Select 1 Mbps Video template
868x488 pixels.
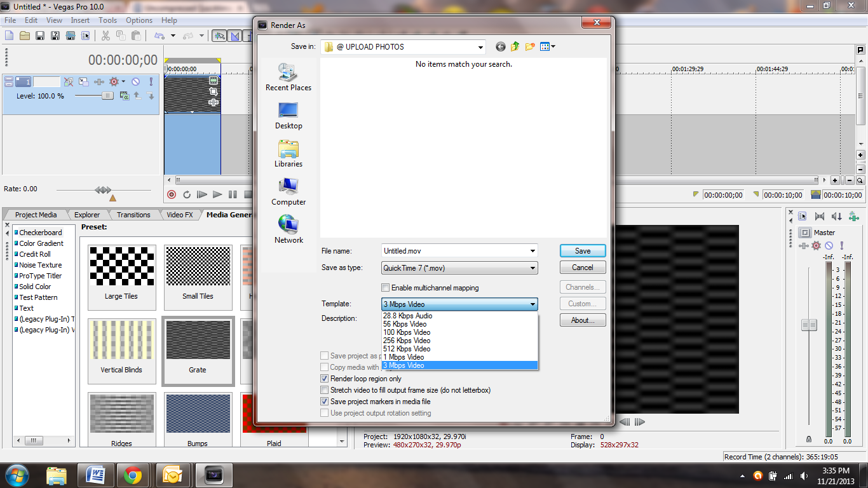pyautogui.click(x=459, y=357)
